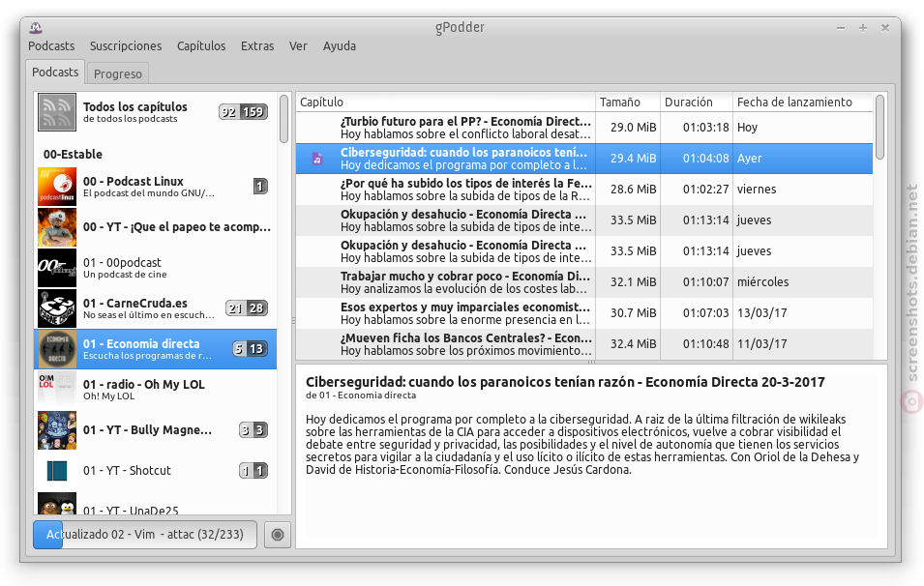The image size is (924, 586).
Task: Click the 1/1 badge on YT Shotcut
Action: point(253,471)
